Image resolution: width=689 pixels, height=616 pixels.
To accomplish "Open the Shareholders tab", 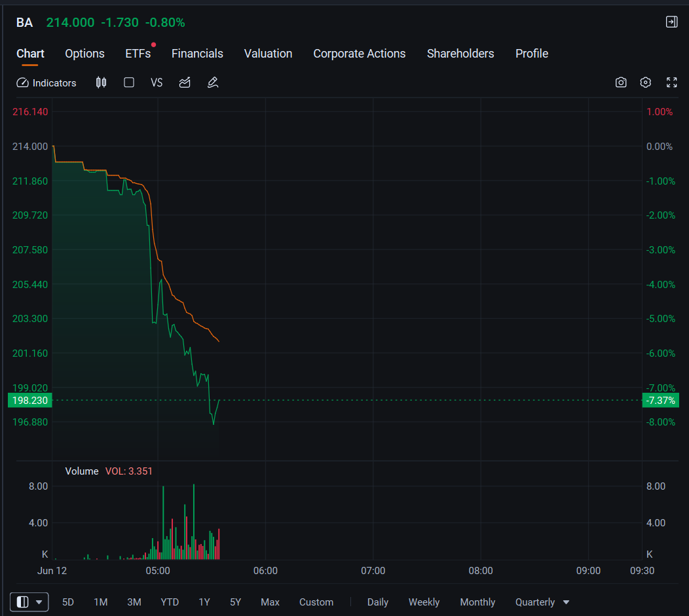I will click(460, 54).
